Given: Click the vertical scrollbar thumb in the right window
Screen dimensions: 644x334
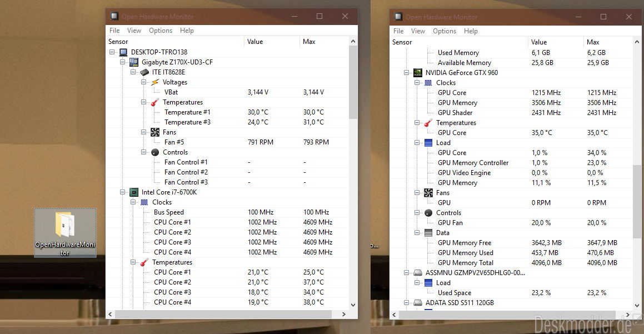Looking at the screenshot, I should [637, 202].
